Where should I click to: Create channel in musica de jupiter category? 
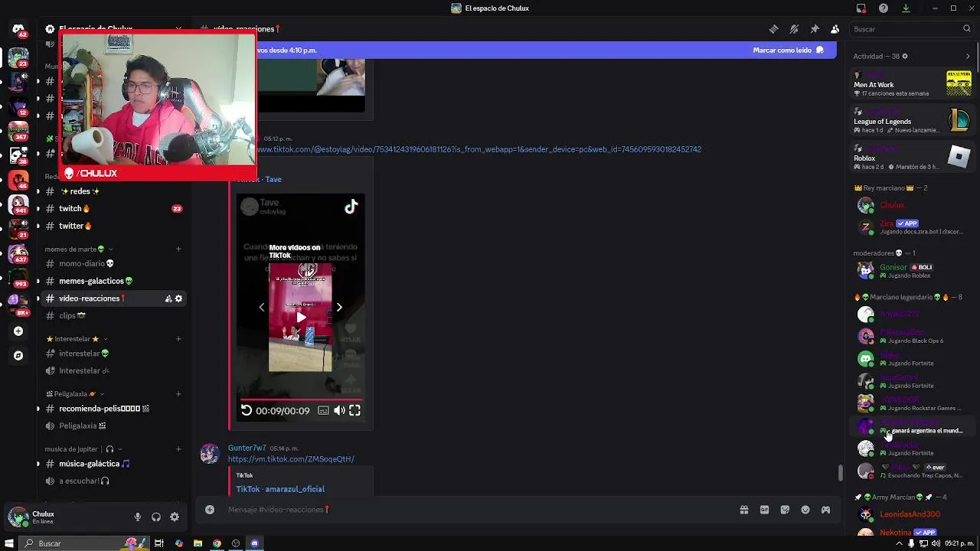(178, 449)
